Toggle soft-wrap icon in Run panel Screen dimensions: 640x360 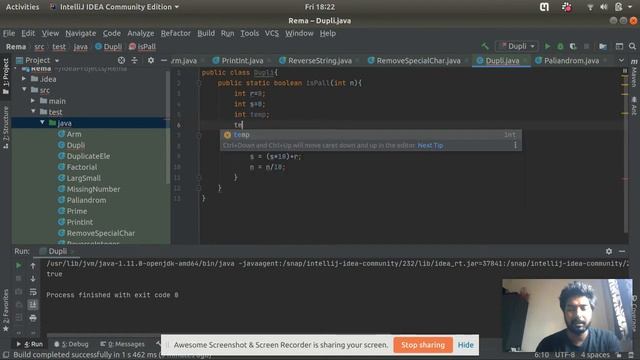(x=33, y=292)
